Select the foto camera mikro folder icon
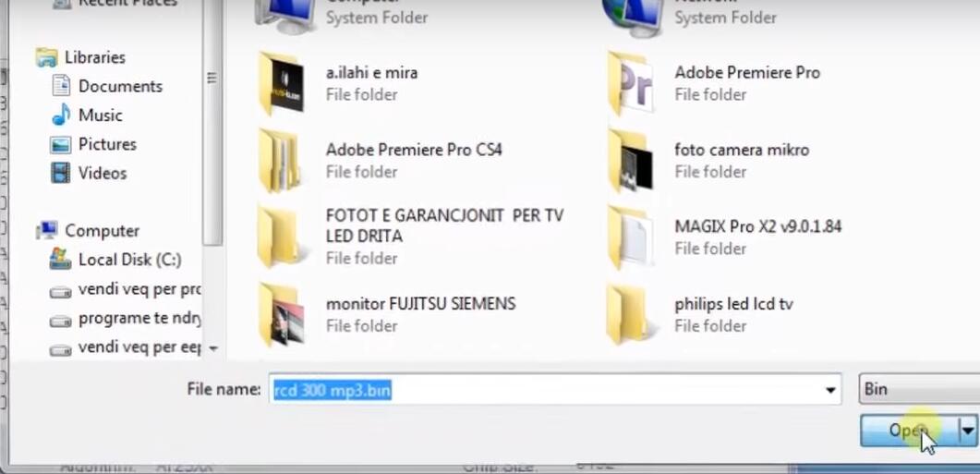Image resolution: width=980 pixels, height=474 pixels. click(629, 161)
